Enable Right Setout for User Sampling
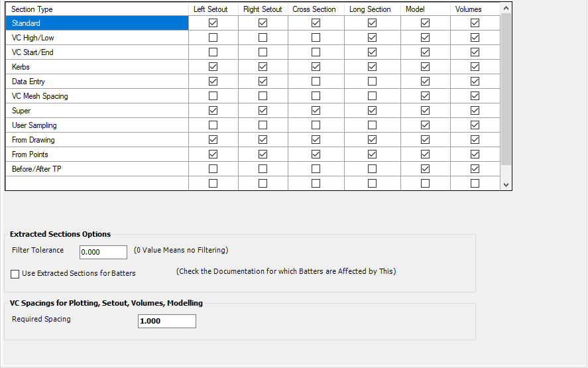This screenshot has height=368, width=588. (263, 125)
